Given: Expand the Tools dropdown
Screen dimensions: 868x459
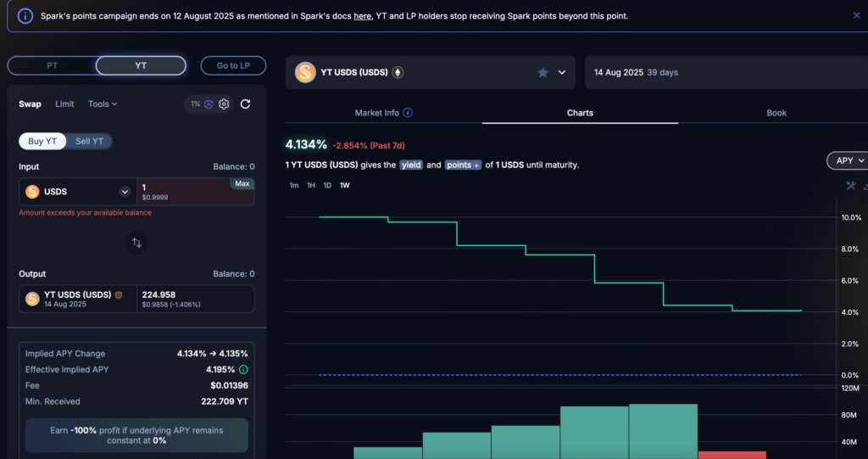Looking at the screenshot, I should [103, 104].
